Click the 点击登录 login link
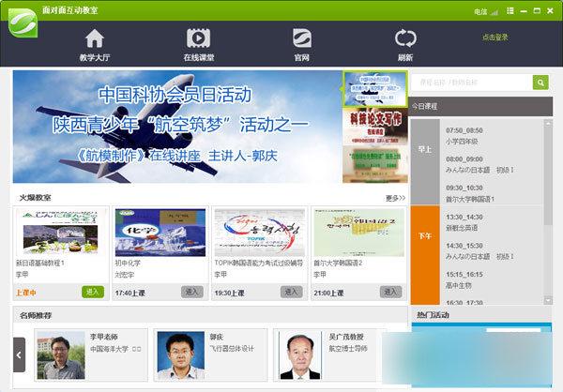 coord(495,38)
